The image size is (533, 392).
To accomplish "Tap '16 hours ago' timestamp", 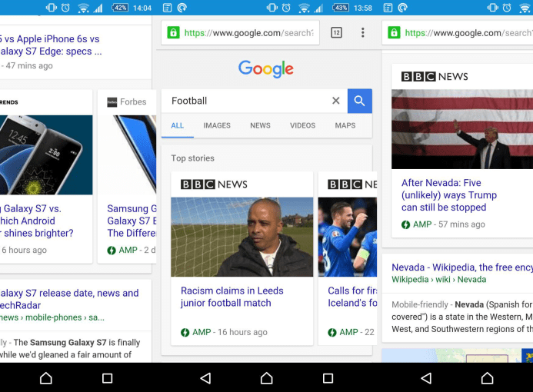I will pyautogui.click(x=243, y=332).
